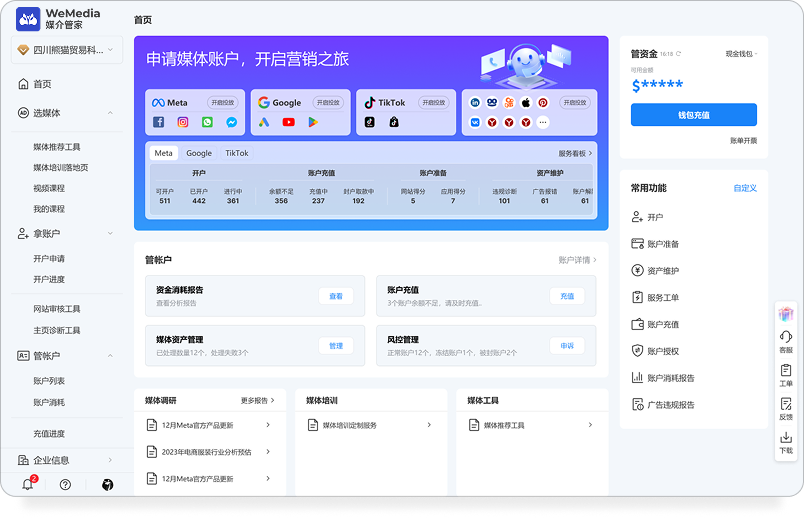This screenshot has width=804, height=518.
Task: Click the refresh icon beside 管资金 time
Action: click(678, 54)
